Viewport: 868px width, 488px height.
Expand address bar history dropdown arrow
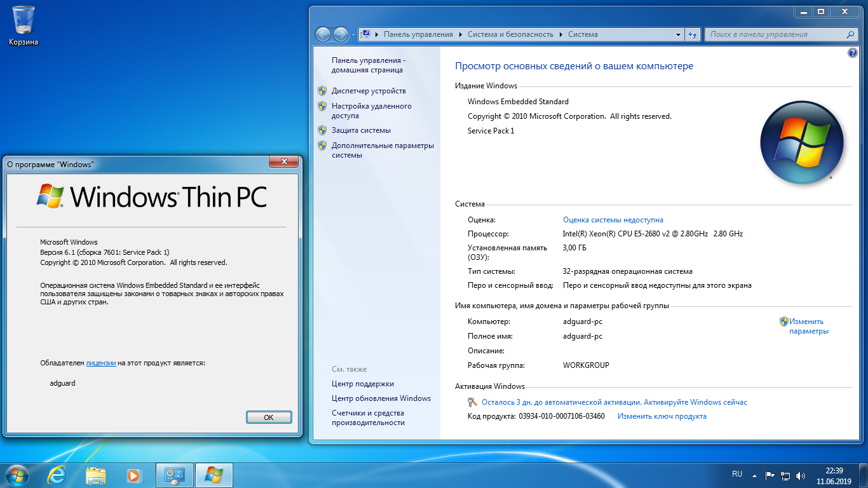678,34
